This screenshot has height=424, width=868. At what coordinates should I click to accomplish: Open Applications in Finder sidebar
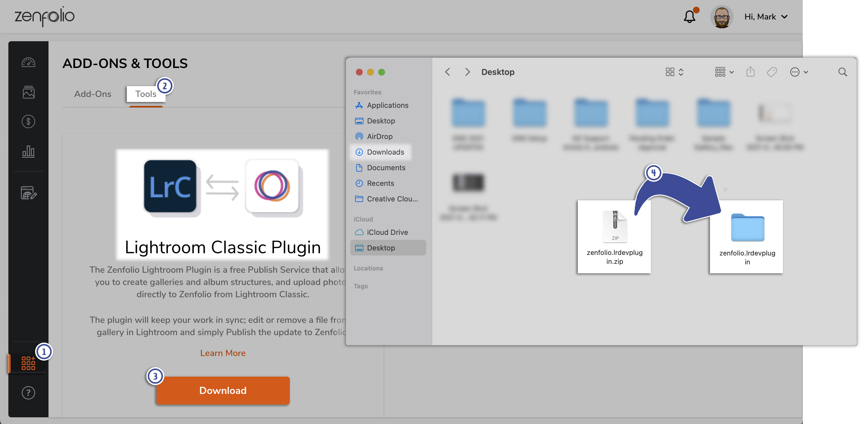387,105
